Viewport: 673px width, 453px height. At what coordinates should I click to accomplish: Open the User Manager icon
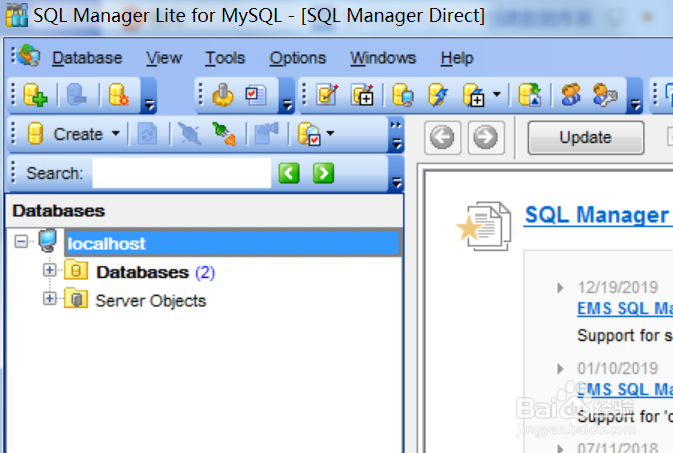pos(571,95)
